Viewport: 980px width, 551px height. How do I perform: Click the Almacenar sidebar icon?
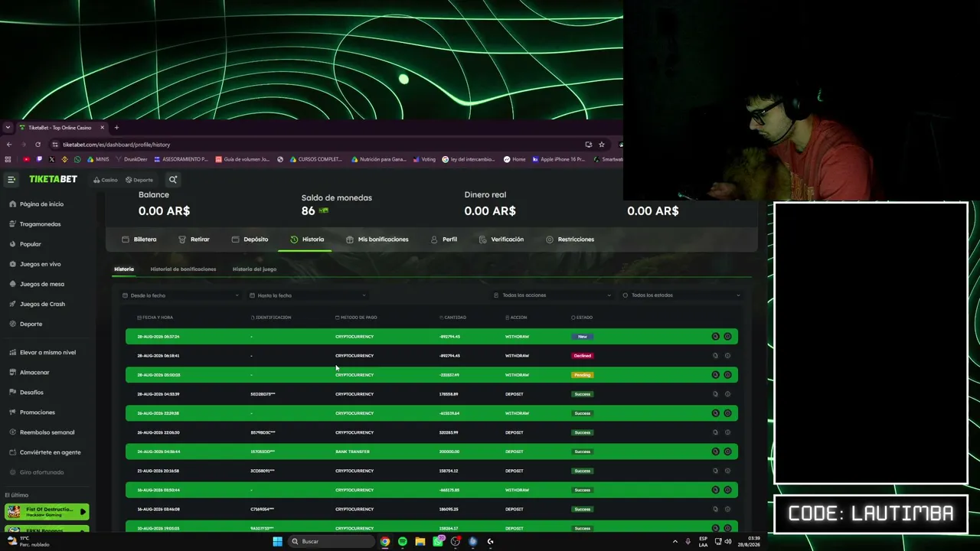point(12,373)
